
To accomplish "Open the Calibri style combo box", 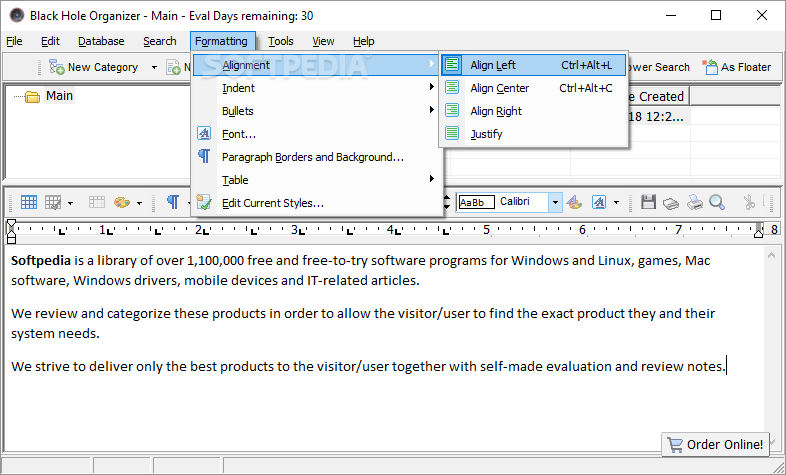I will 509,202.
